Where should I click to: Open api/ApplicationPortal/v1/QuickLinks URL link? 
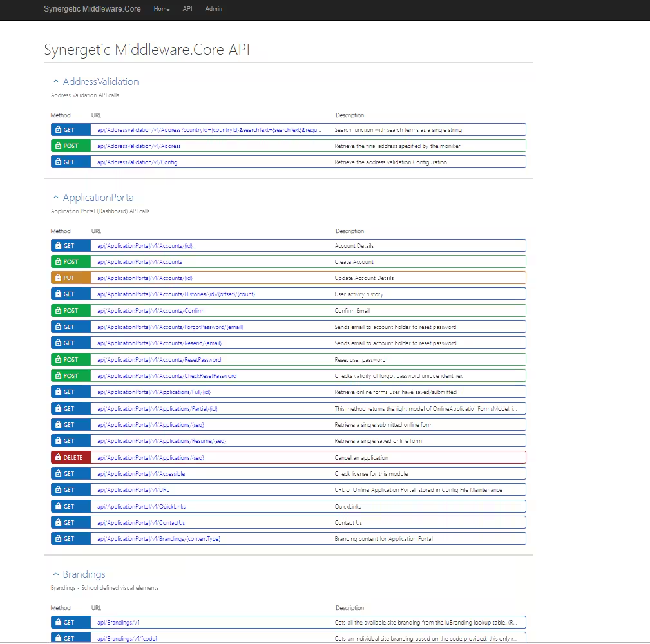pos(141,506)
